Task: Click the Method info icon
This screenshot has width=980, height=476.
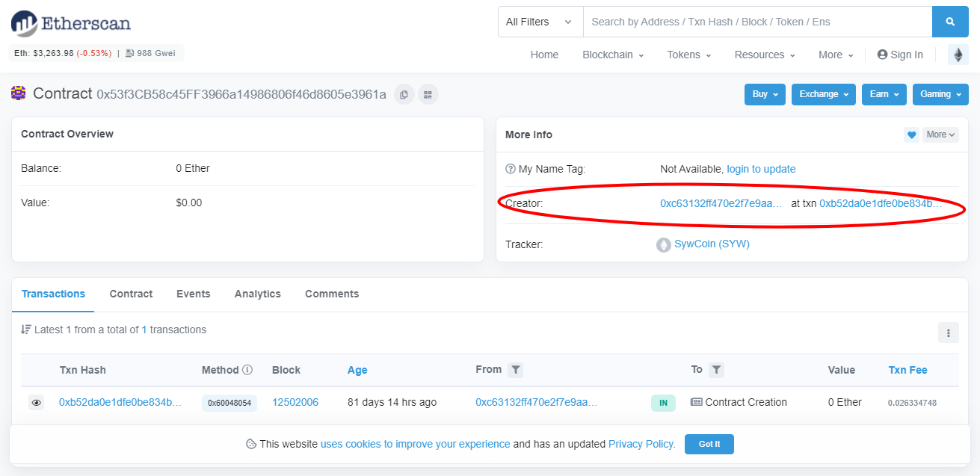Action: pyautogui.click(x=247, y=370)
